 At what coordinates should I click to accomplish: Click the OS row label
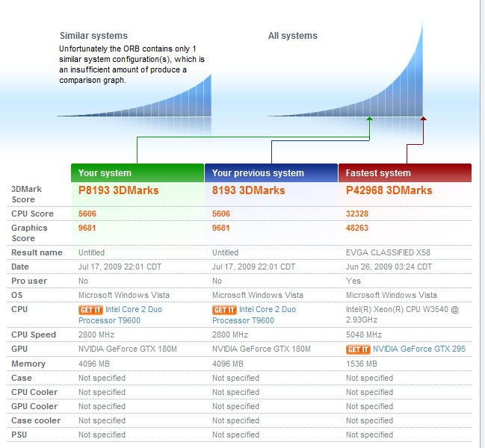16,295
